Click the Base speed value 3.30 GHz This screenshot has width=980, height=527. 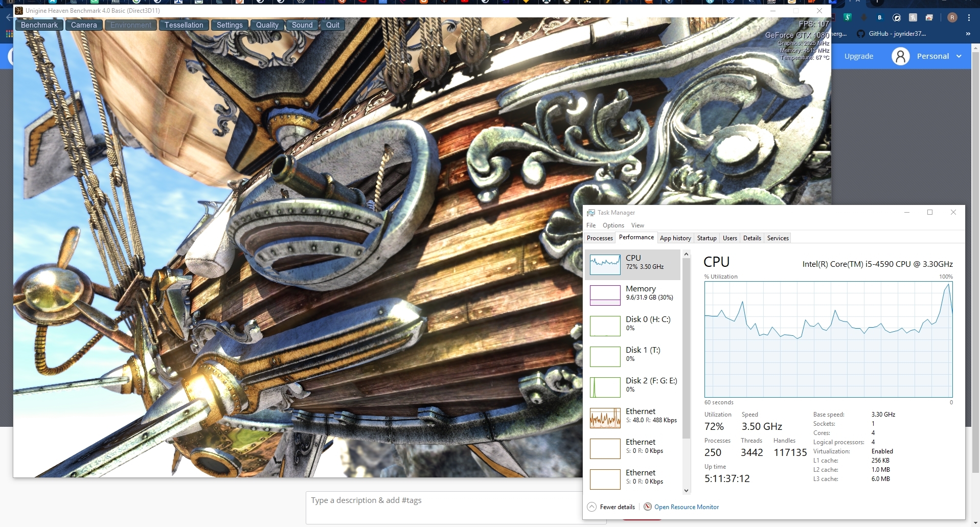(883, 415)
